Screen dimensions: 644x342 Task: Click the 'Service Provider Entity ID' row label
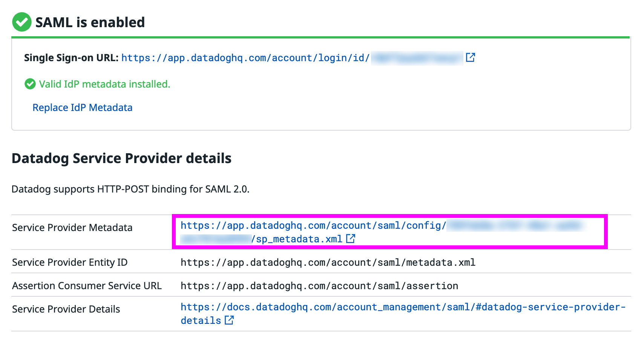(70, 262)
